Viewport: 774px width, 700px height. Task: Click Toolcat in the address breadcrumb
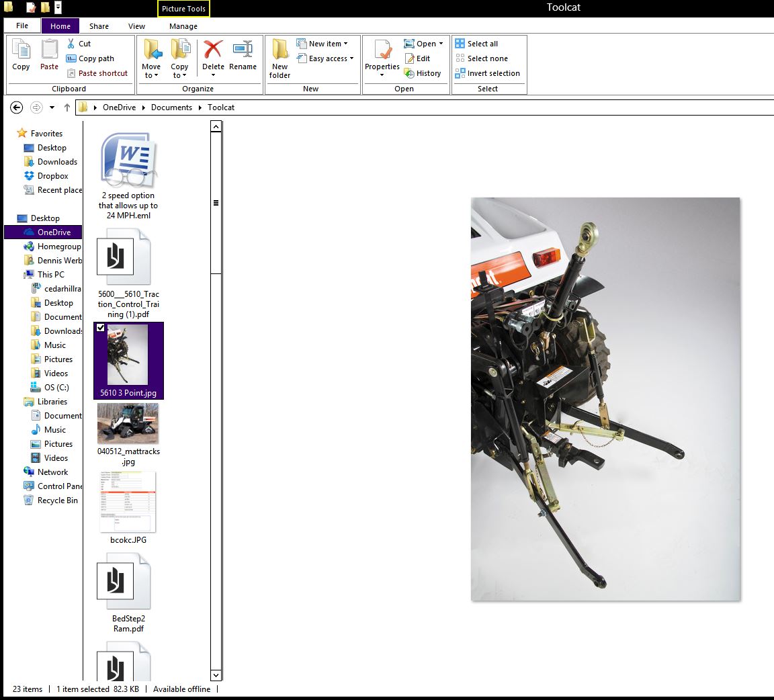tap(221, 107)
